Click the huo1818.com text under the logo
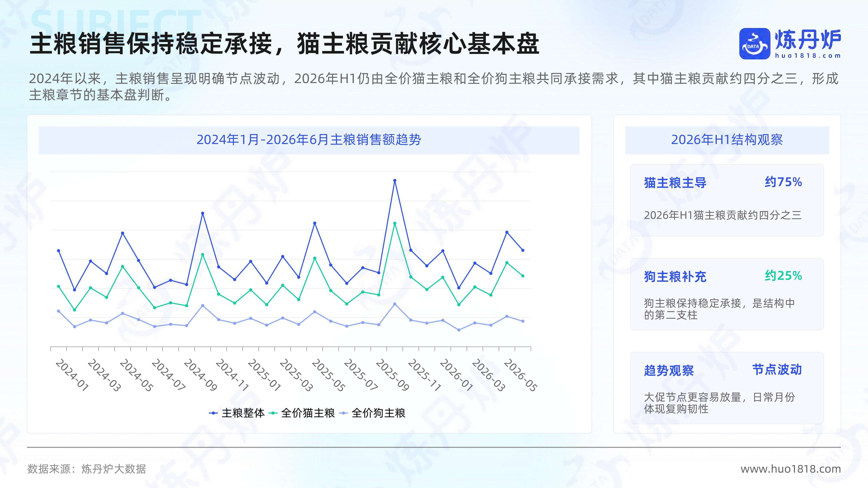Viewport: 868px width, 488px height. pyautogui.click(x=808, y=56)
